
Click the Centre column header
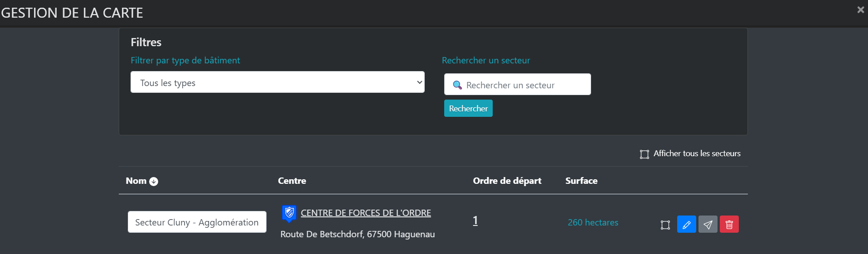coord(292,181)
